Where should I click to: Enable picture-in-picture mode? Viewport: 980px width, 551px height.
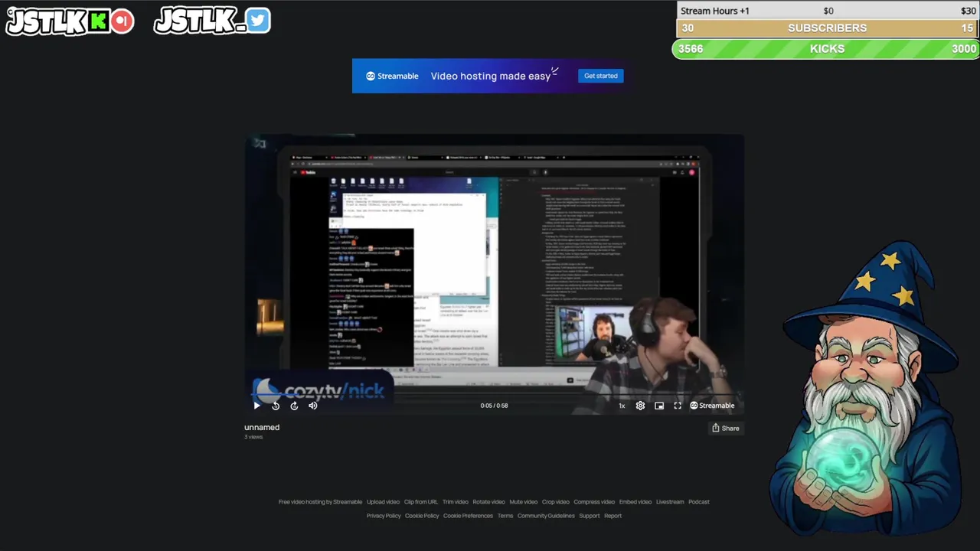tap(659, 406)
